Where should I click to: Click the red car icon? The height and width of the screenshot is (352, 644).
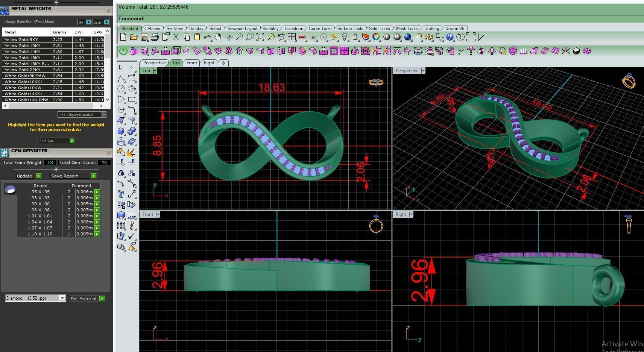pos(302,37)
